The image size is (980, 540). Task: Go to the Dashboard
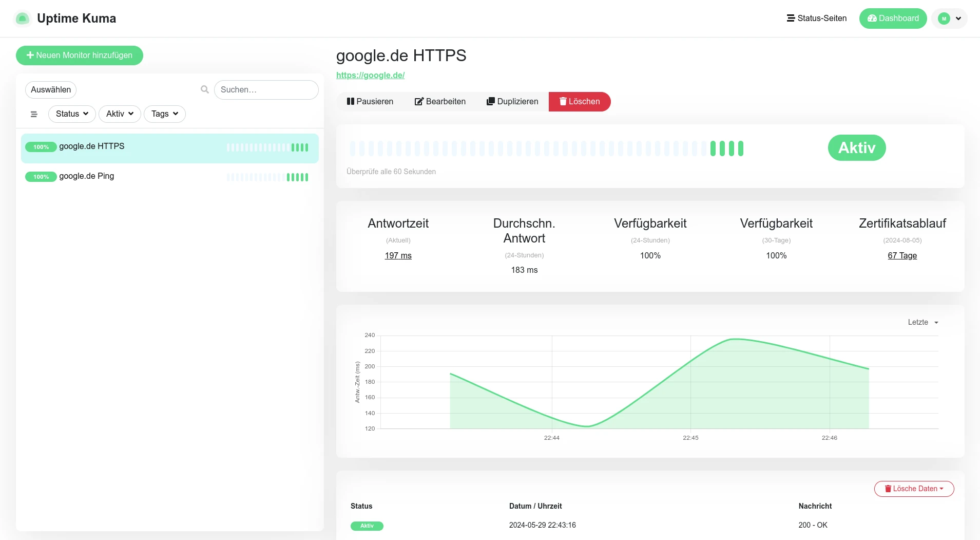[x=893, y=18]
